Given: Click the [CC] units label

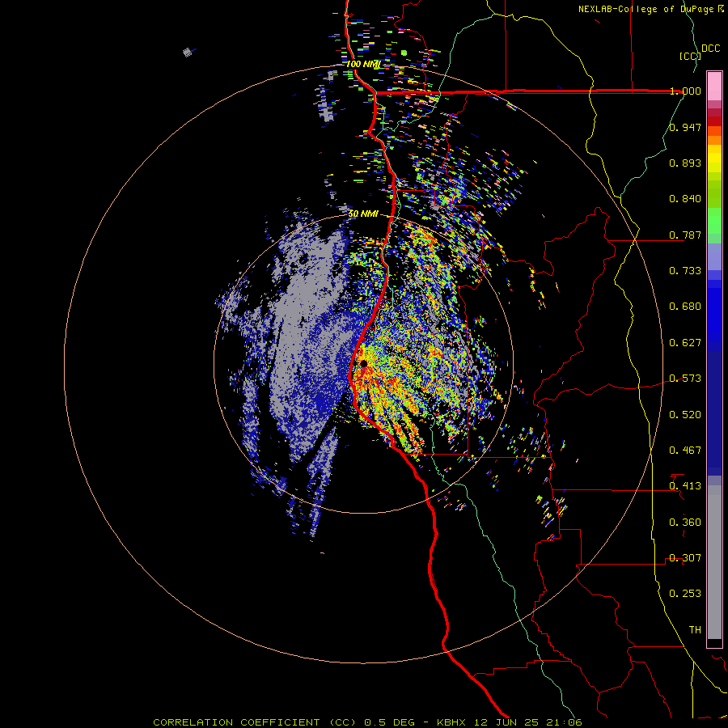Looking at the screenshot, I should click(x=690, y=56).
